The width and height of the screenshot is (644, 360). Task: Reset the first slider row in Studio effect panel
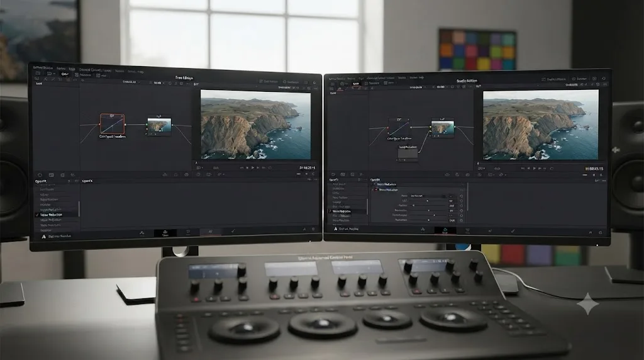click(461, 201)
